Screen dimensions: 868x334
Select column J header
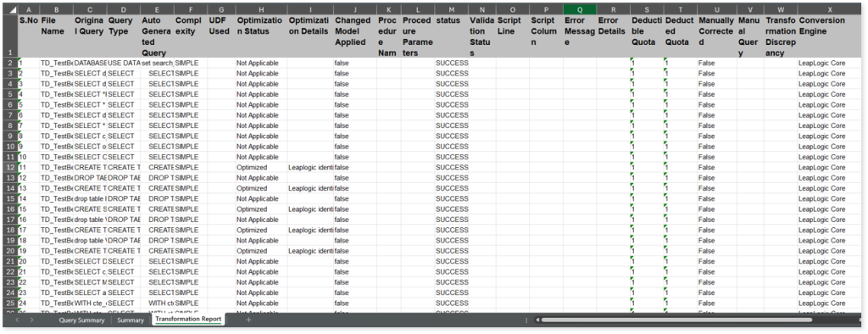(355, 9)
